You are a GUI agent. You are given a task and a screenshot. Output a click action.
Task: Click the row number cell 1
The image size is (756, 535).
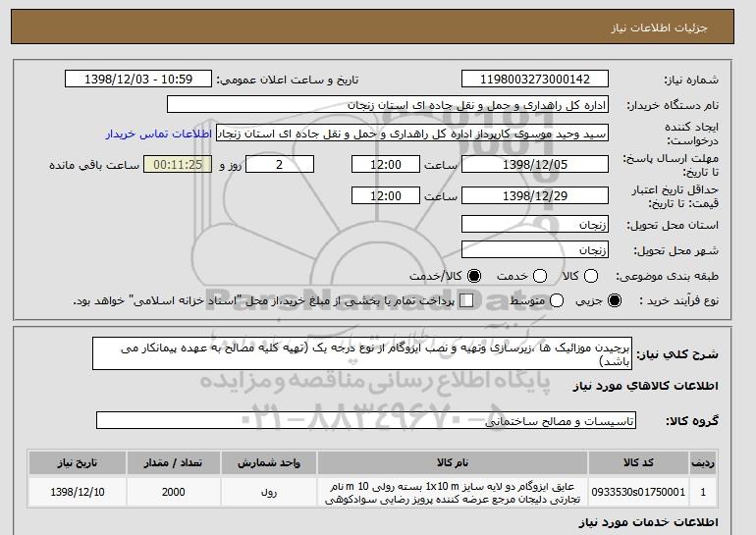[x=703, y=492]
